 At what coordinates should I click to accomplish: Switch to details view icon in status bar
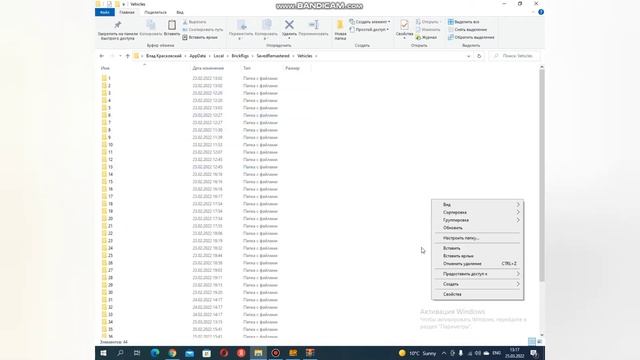[531, 341]
